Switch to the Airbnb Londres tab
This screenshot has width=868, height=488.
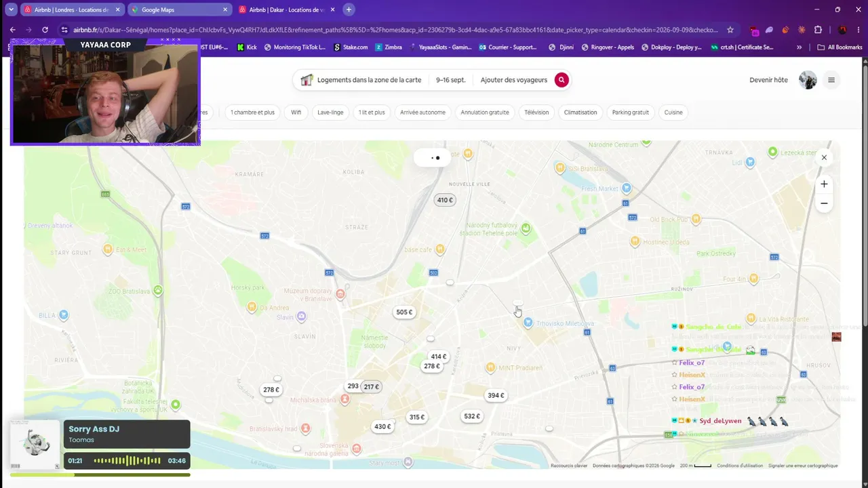(x=71, y=9)
